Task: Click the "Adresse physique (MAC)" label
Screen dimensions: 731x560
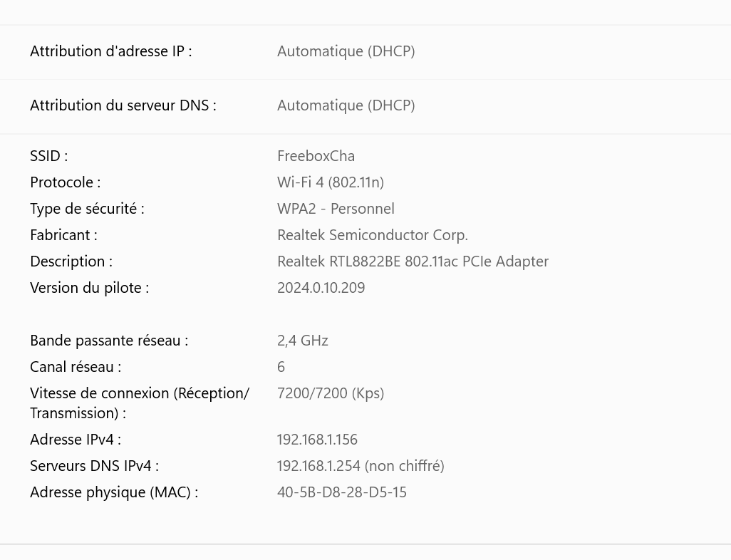Action: pyautogui.click(x=113, y=492)
